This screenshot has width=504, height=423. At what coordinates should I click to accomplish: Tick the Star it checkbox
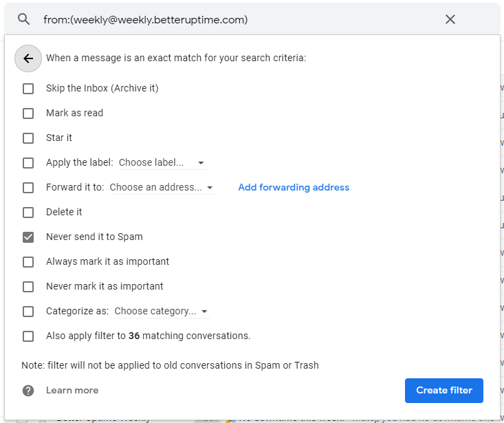pos(28,138)
